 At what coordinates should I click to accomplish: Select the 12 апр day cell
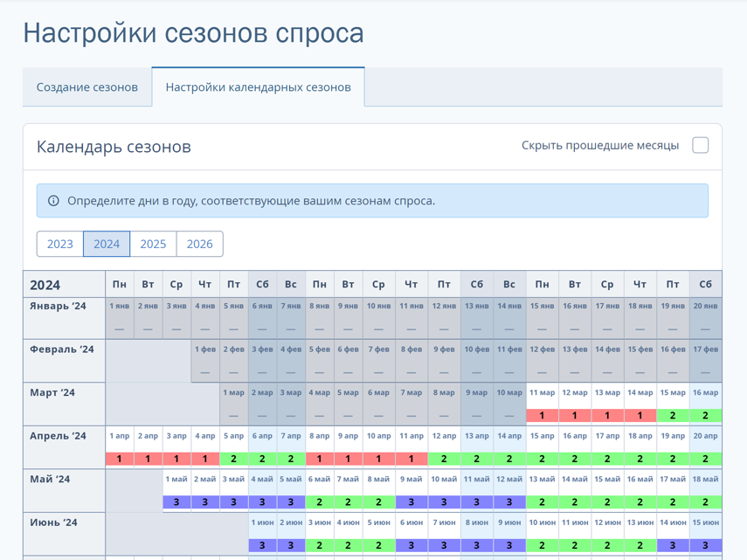444,446
